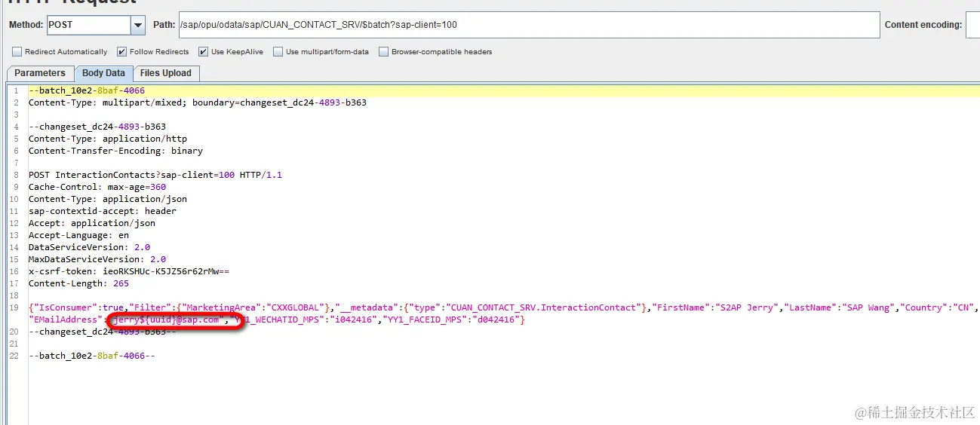Click the Accept: application/json line
The image size is (980, 425).
[x=92, y=223]
